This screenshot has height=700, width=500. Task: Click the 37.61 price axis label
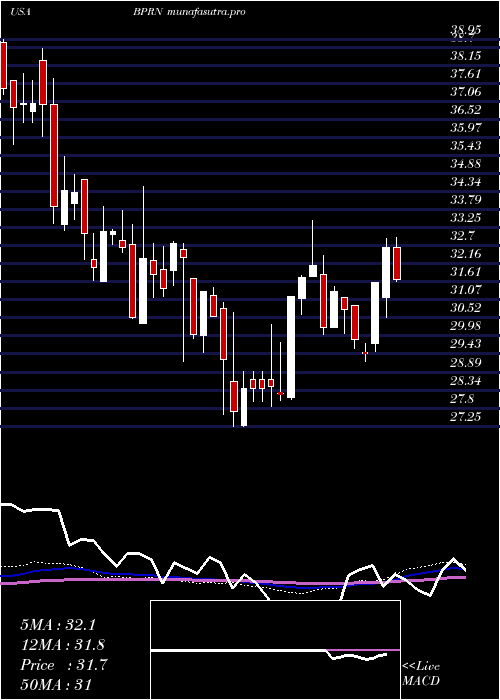(466, 74)
